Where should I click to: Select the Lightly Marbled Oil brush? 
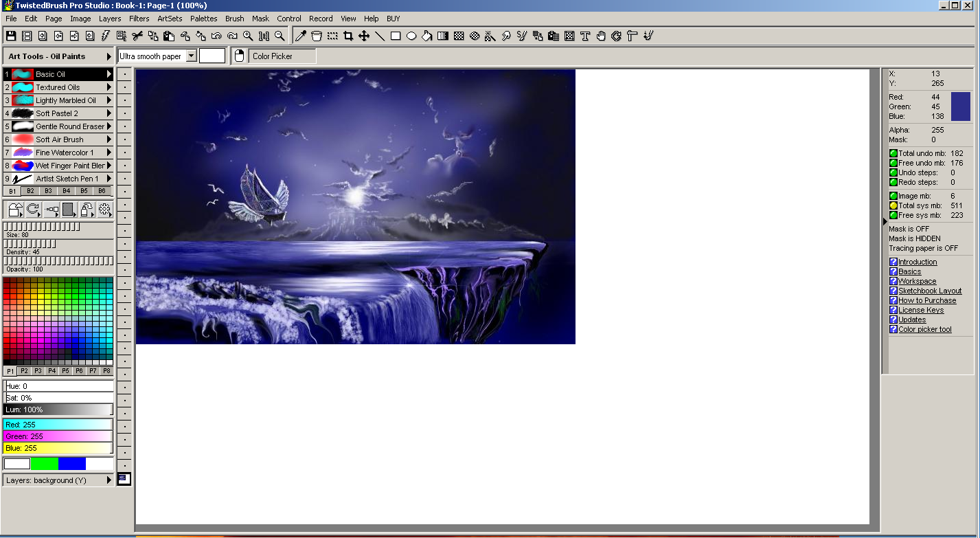tap(58, 100)
